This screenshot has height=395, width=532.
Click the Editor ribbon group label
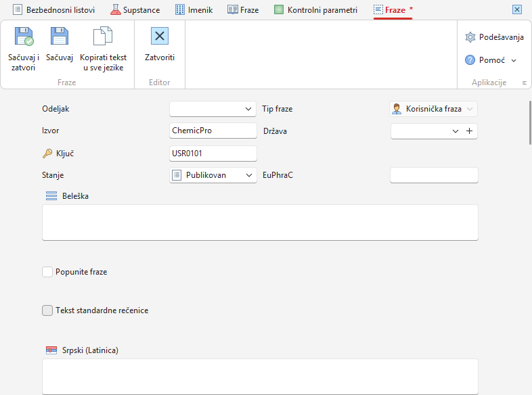pos(160,83)
